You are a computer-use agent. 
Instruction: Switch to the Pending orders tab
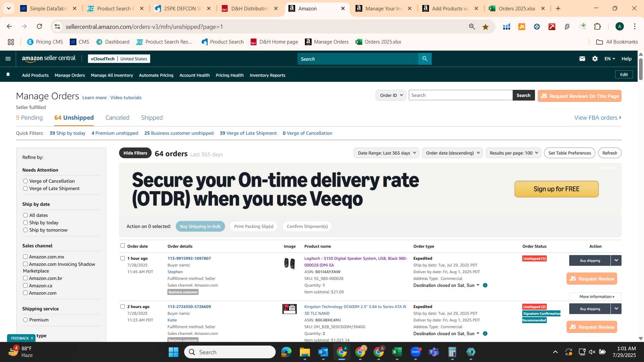(x=29, y=118)
